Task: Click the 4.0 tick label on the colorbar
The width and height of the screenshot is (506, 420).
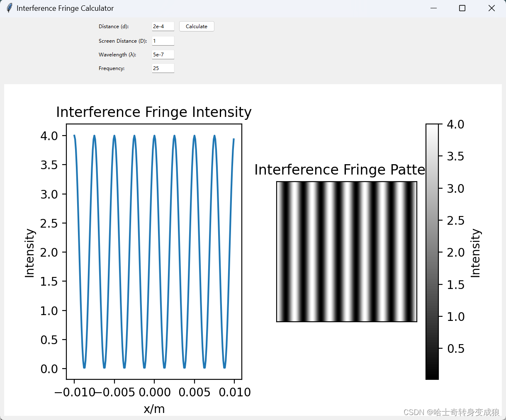Action: [455, 124]
